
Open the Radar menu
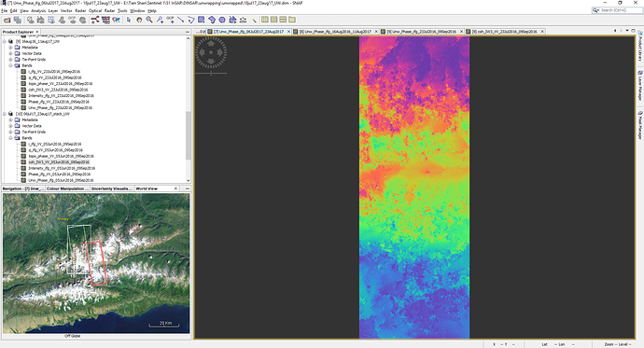(x=109, y=10)
